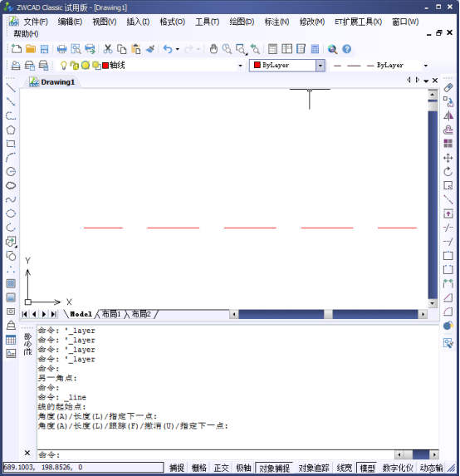
Task: Open the 文件(F) menu
Action: click(36, 22)
